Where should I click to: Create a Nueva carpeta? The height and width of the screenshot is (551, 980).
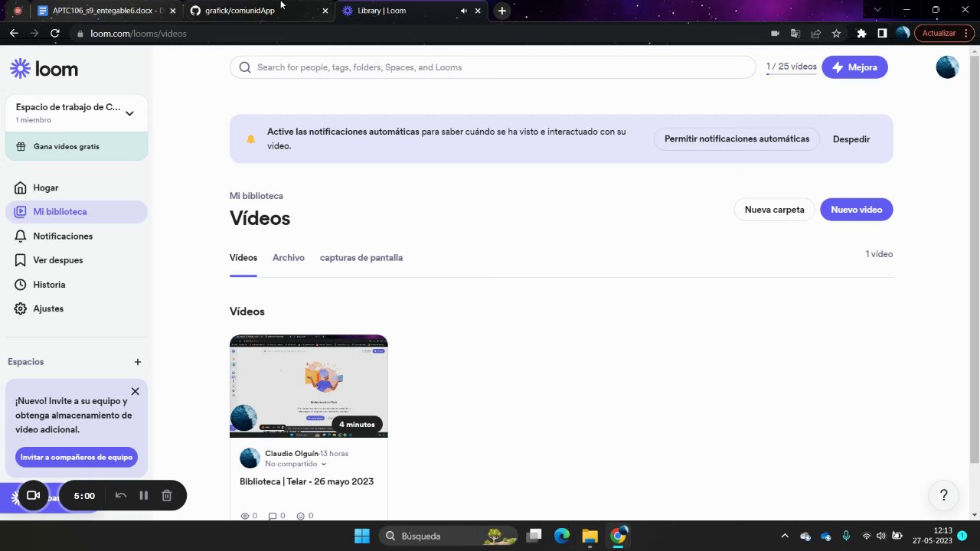coord(774,210)
